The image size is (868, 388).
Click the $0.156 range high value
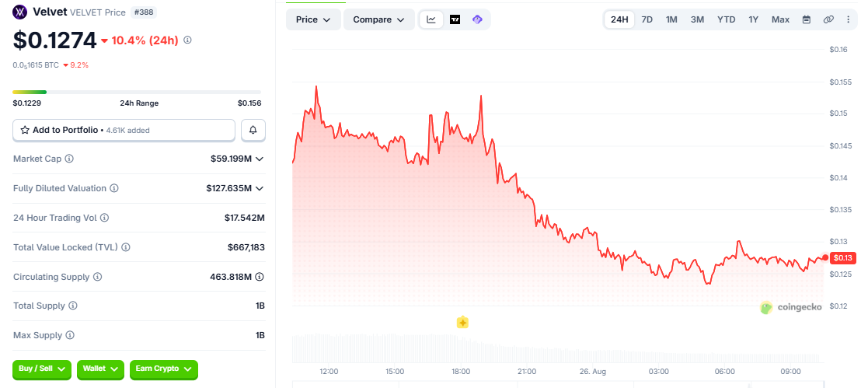click(x=249, y=103)
